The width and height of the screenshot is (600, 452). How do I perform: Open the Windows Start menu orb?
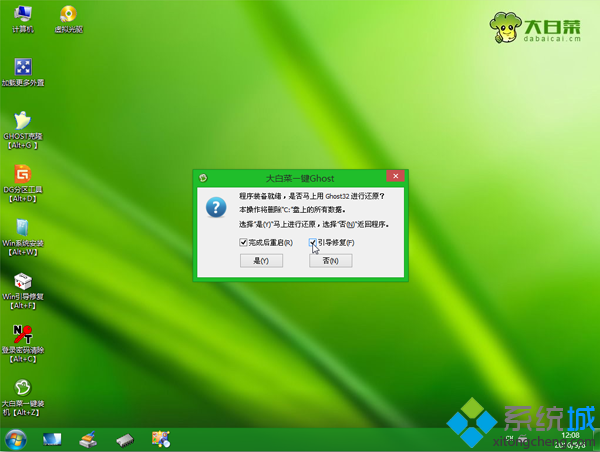(x=16, y=439)
